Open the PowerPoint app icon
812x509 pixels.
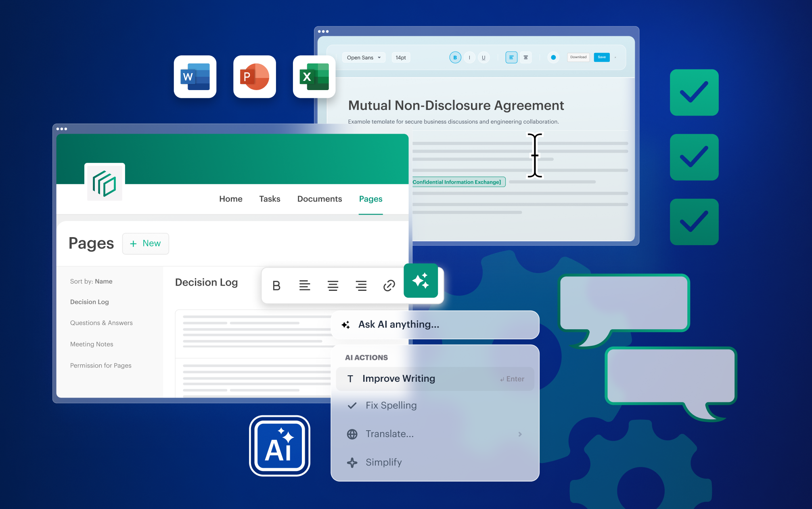(255, 77)
